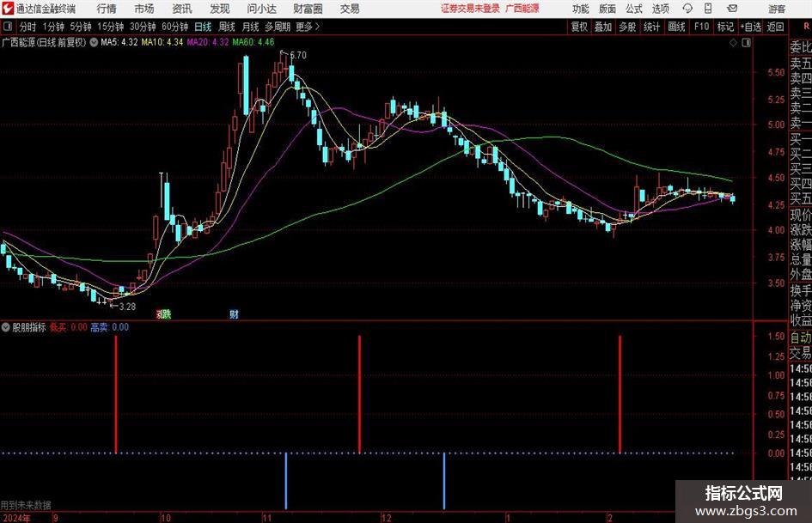812x523 pixels.
Task: Click the mobile phone icon
Action: click(708, 9)
